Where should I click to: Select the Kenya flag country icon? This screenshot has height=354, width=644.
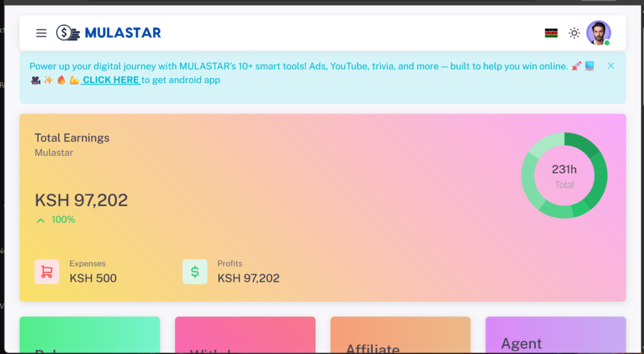point(551,33)
